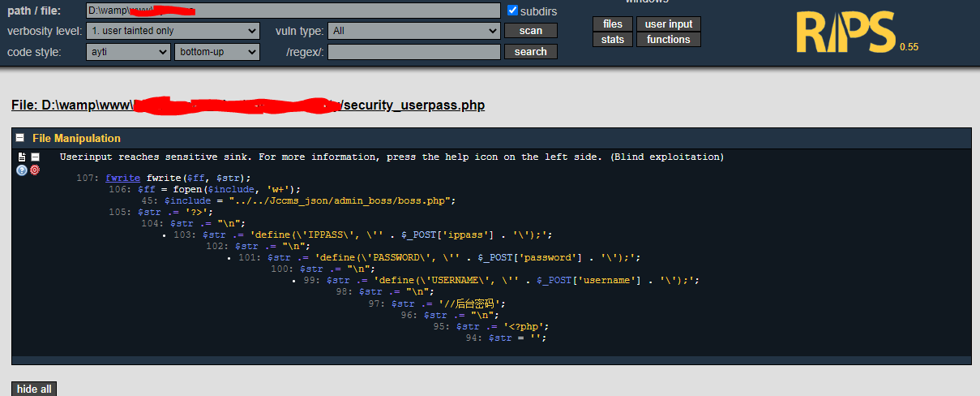Viewport: 980px width, 396px height.
Task: Open the bottom-up order dropdown
Action: pos(217,52)
